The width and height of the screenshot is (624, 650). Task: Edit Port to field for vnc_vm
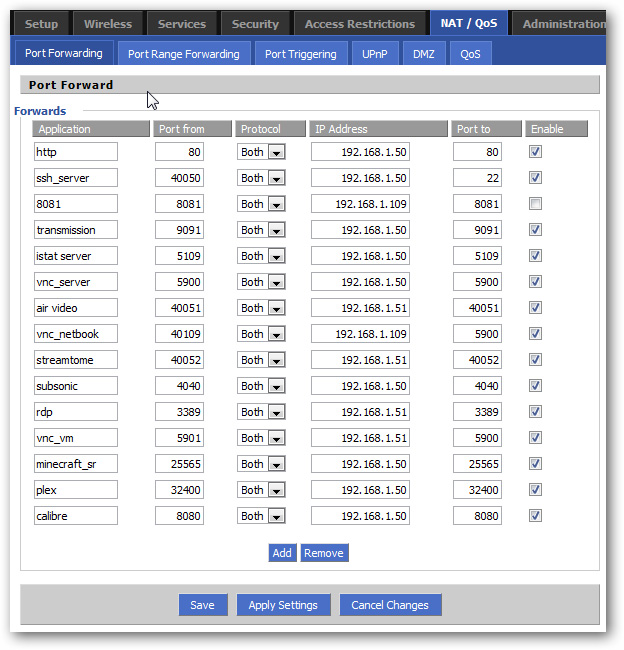pos(477,438)
